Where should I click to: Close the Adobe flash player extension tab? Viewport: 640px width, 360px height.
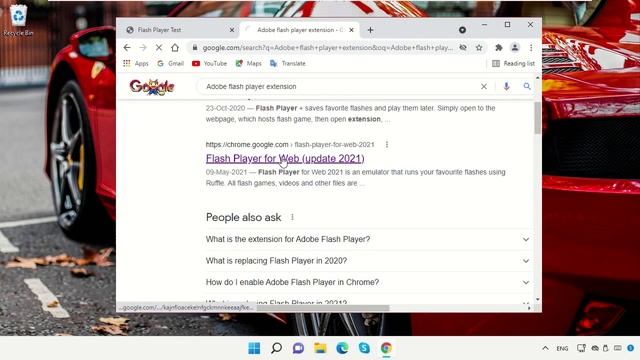(x=351, y=30)
